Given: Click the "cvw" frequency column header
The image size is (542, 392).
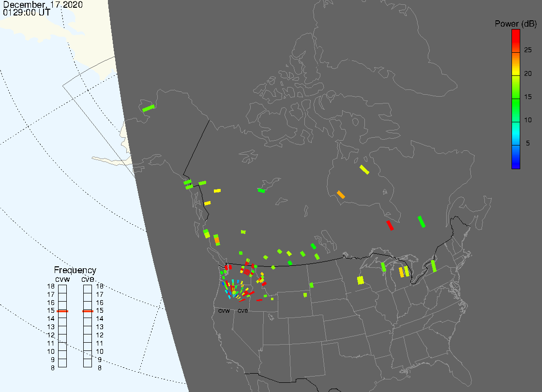Looking at the screenshot, I should (x=62, y=279).
